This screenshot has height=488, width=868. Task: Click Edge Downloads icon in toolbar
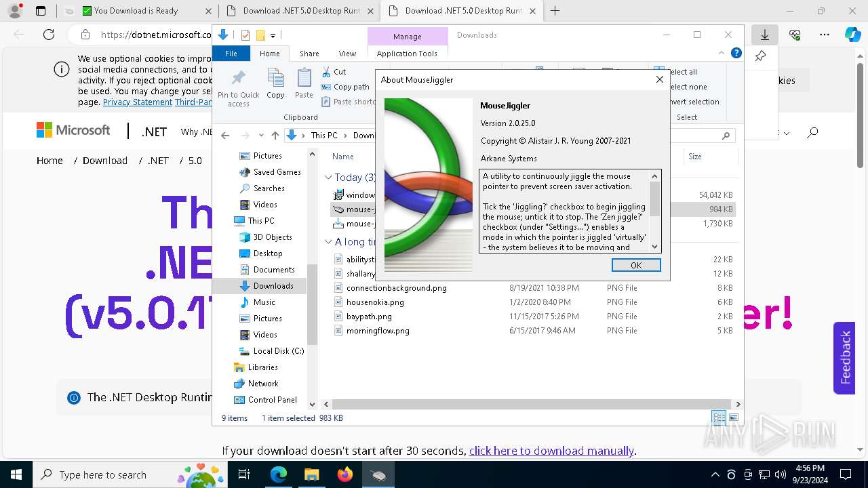(765, 35)
